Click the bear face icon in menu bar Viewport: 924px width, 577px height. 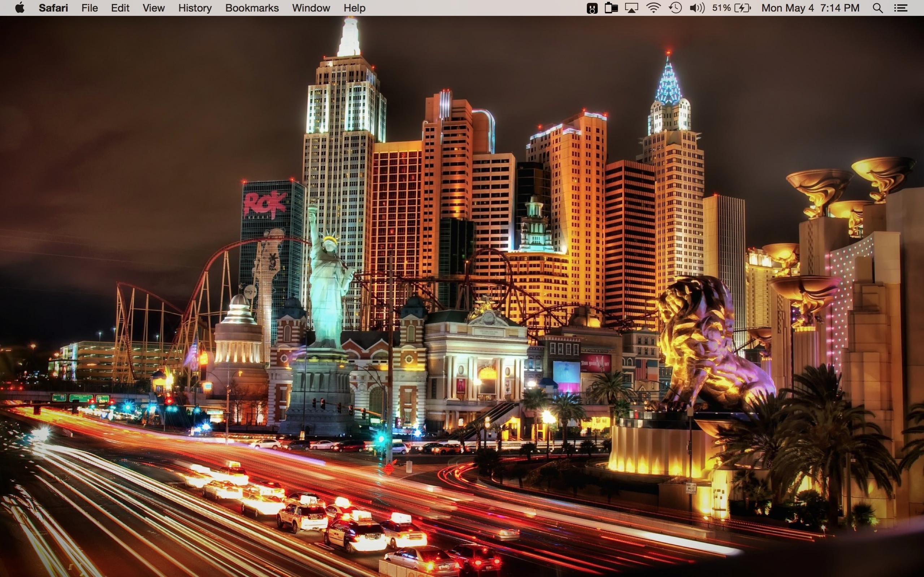pos(592,8)
